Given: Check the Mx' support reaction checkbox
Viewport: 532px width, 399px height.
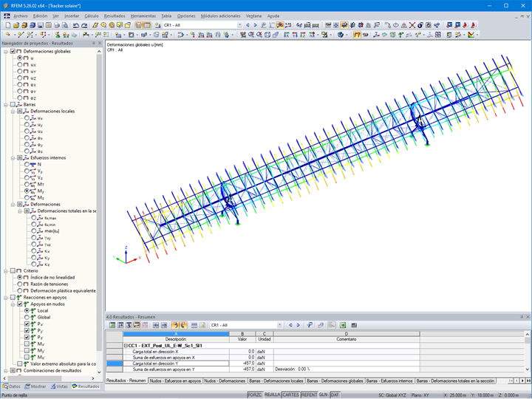Looking at the screenshot, I should click(27, 344).
